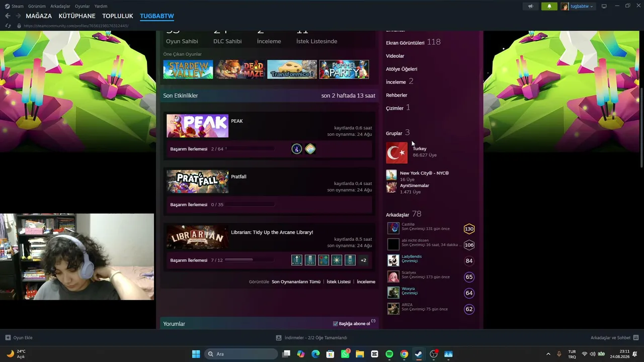Open the Çizimler link

tap(395, 108)
